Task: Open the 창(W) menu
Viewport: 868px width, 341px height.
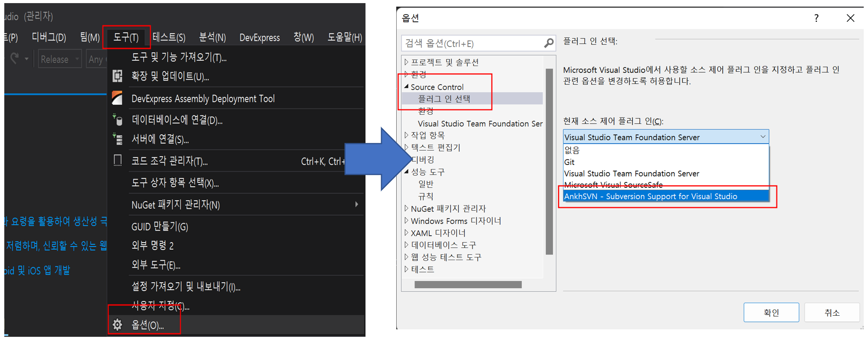Action: coord(304,37)
